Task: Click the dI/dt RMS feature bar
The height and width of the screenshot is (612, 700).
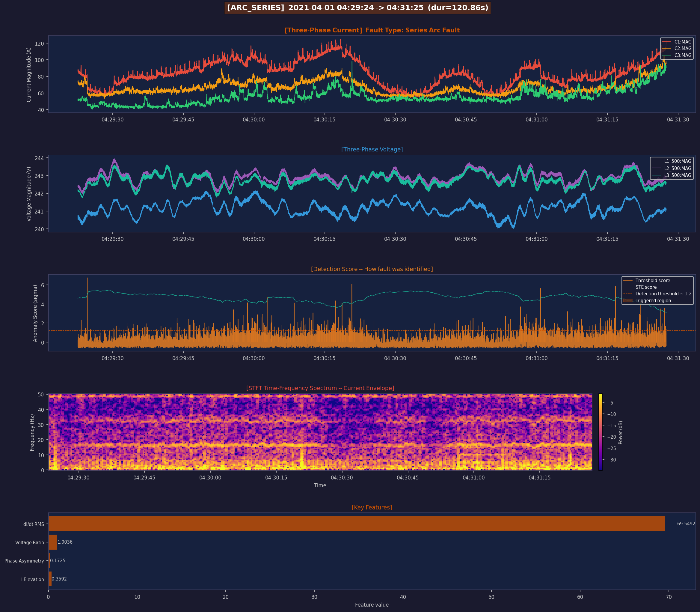Action: point(356,524)
